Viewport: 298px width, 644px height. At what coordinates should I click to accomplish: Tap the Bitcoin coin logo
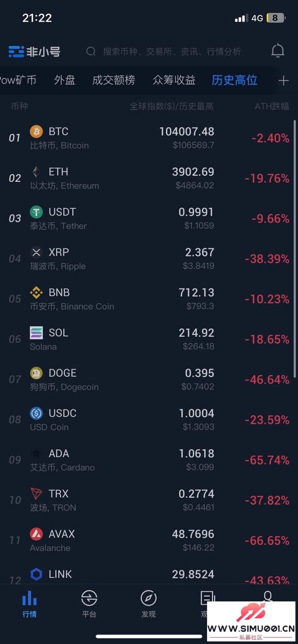36,131
